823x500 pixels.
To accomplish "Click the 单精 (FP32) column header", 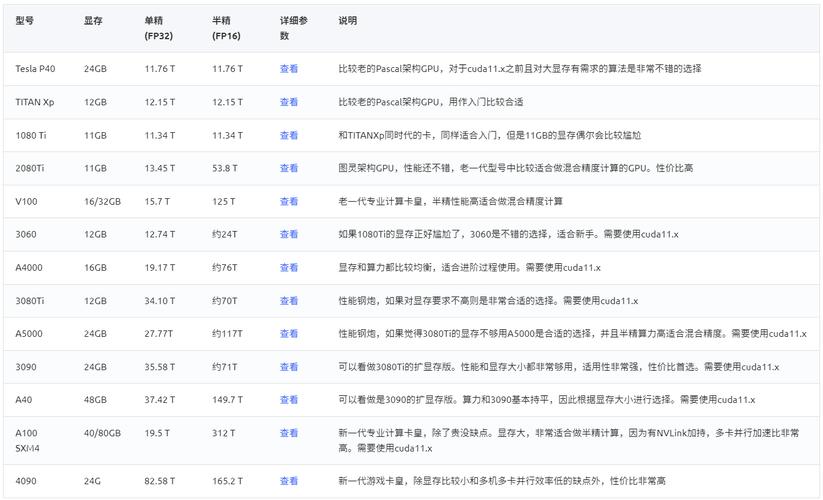I will 159,28.
